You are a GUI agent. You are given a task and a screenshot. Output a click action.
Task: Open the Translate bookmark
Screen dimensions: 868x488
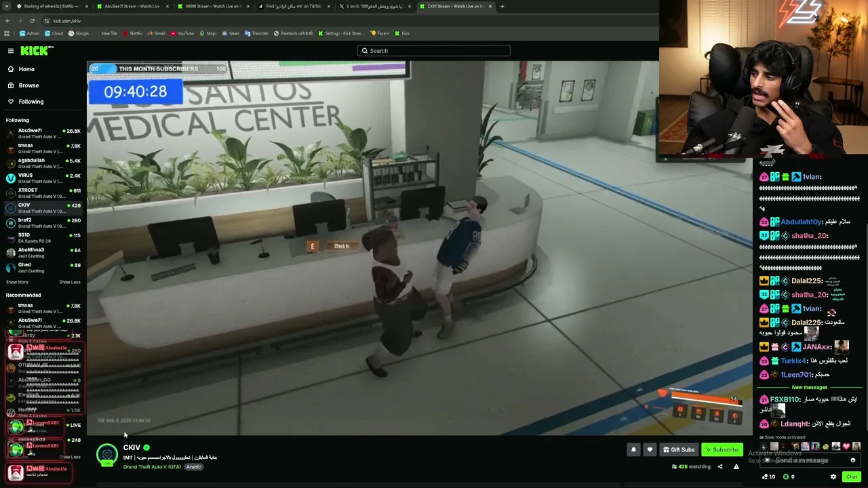coord(256,33)
